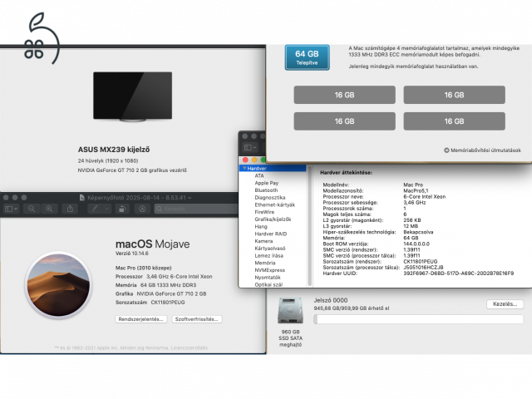Screen dimensions: 532x399
Task: Click the 945,88 GB/959,99 GB érhető el text
Action: pos(352,308)
